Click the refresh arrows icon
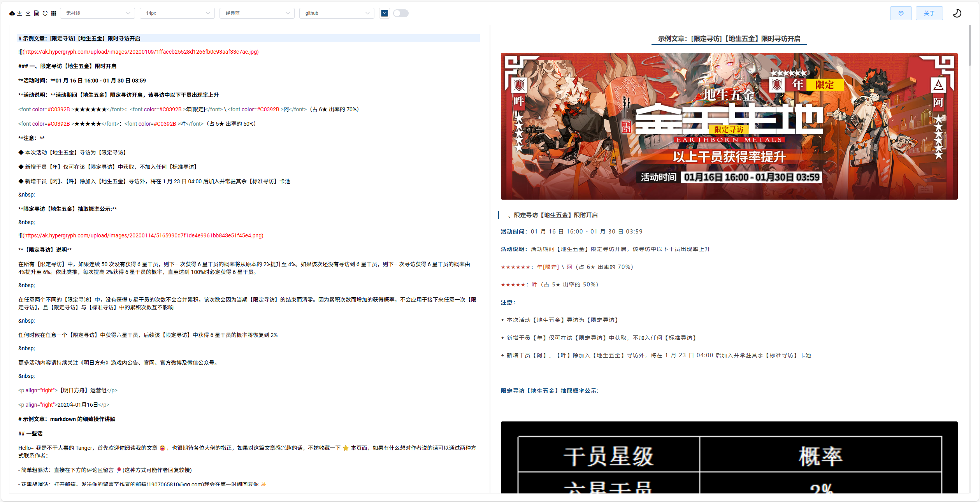980x502 pixels. [x=45, y=13]
